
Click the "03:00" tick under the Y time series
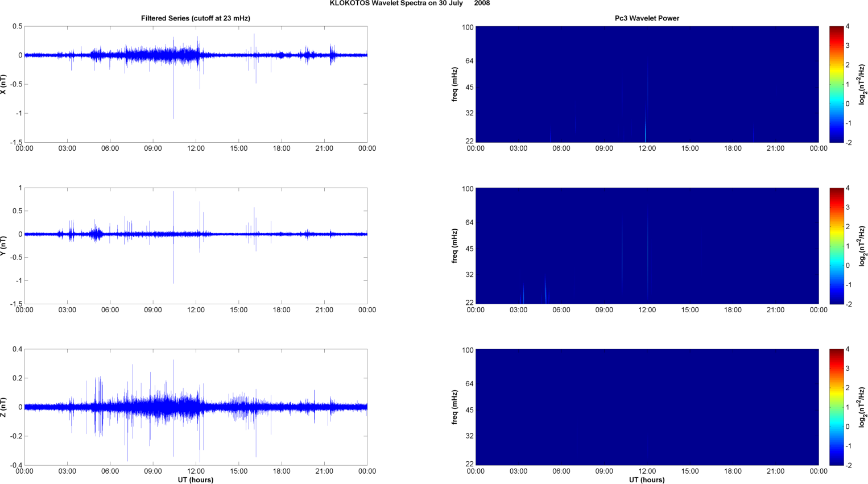click(x=67, y=310)
